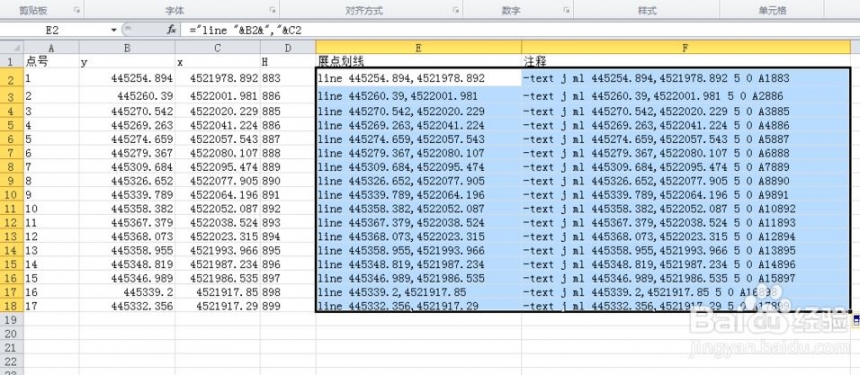
Task: Click the annotation cell ending in A14896
Action: pos(686,264)
